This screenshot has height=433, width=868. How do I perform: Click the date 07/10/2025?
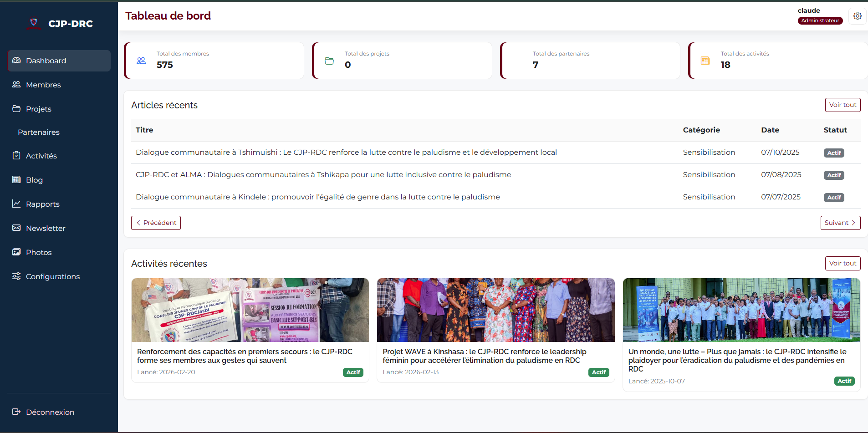[x=780, y=152]
